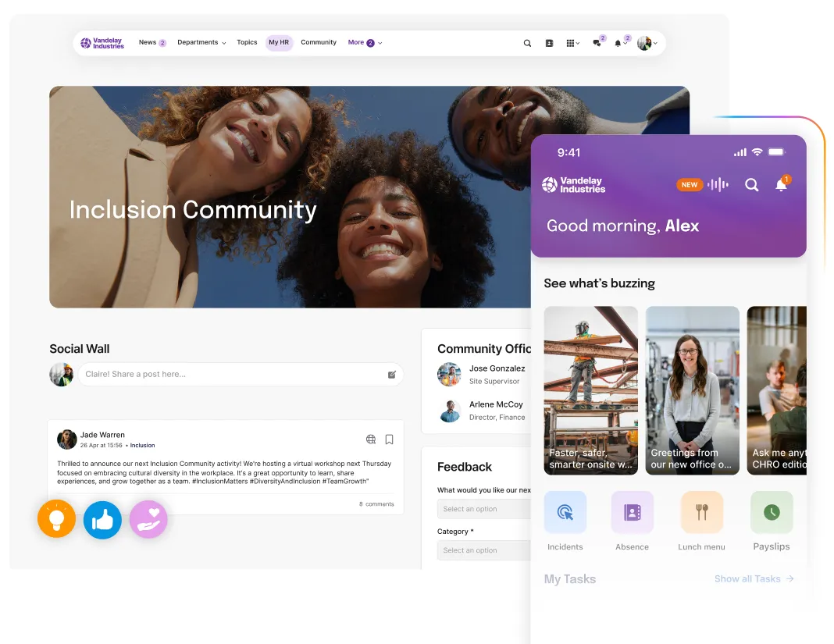Open the More navigation dropdown

click(362, 43)
